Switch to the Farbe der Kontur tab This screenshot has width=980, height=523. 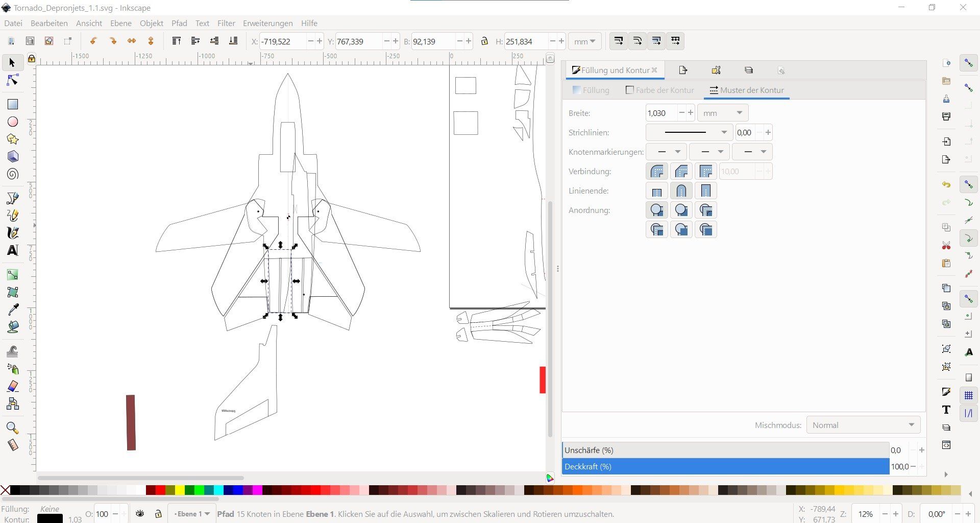coord(659,90)
